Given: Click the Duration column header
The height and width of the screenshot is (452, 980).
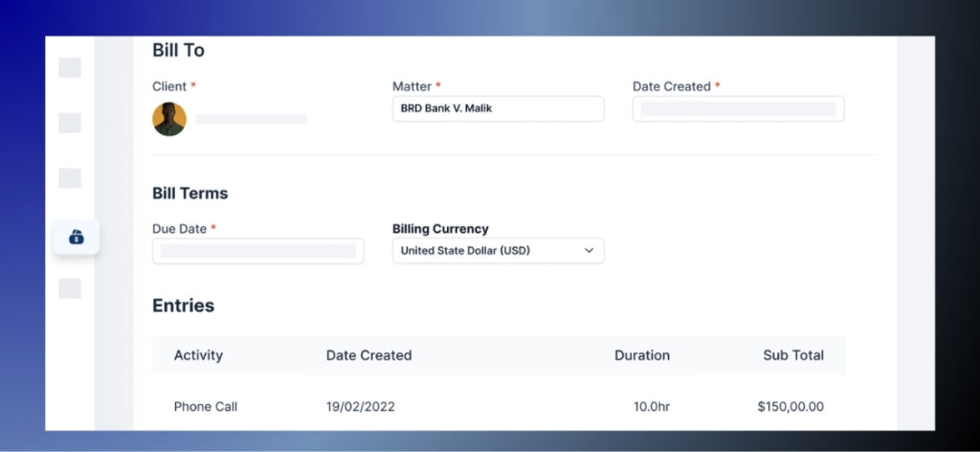Looking at the screenshot, I should click(x=641, y=355).
